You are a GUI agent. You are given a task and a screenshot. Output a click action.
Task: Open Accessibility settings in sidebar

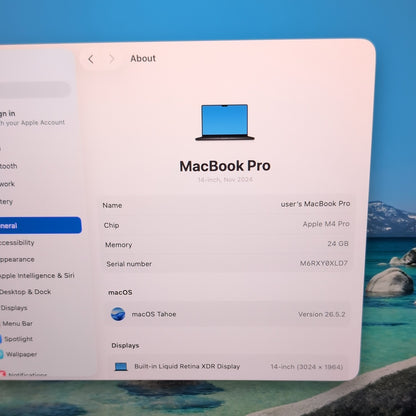tap(17, 243)
